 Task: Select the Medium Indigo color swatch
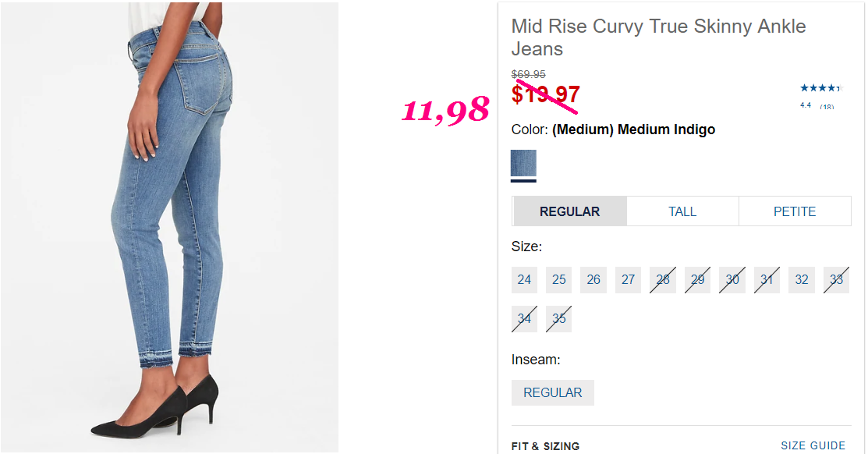(x=523, y=163)
